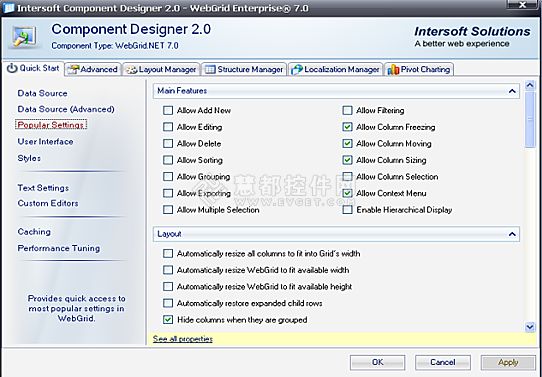Click the Advanced tab icon
542x377 pixels.
point(73,69)
